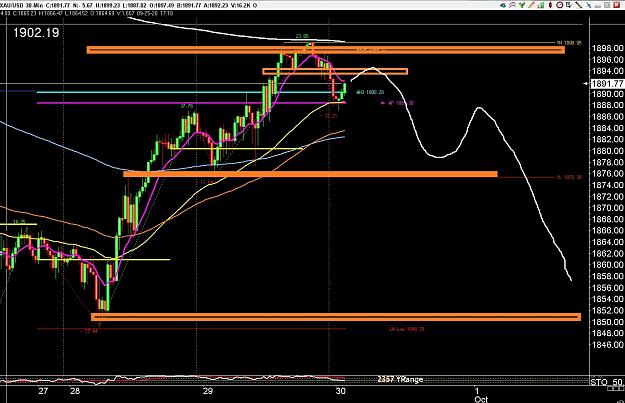Click the teal arrow icon in top toolbar
The image size is (625, 403).
point(503,5)
